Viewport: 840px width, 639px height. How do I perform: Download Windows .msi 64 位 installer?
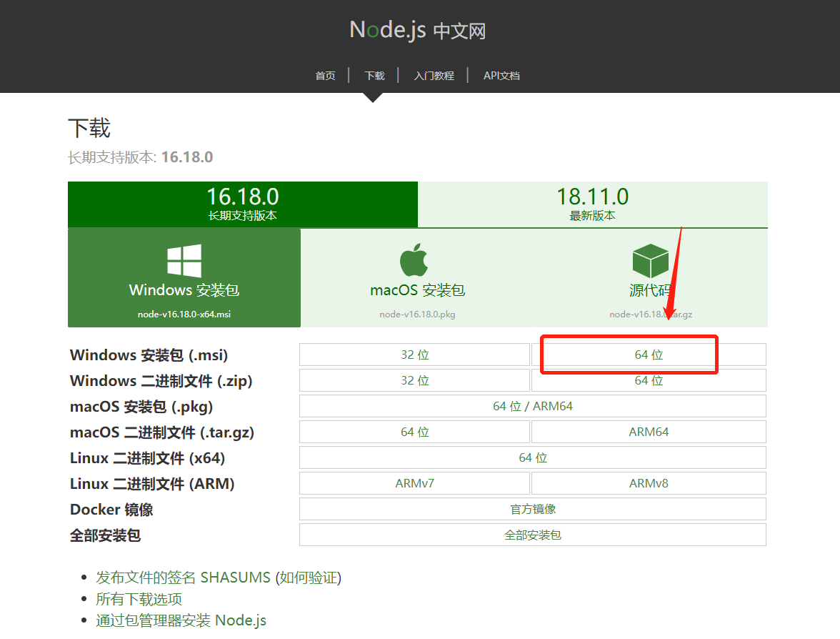[649, 355]
